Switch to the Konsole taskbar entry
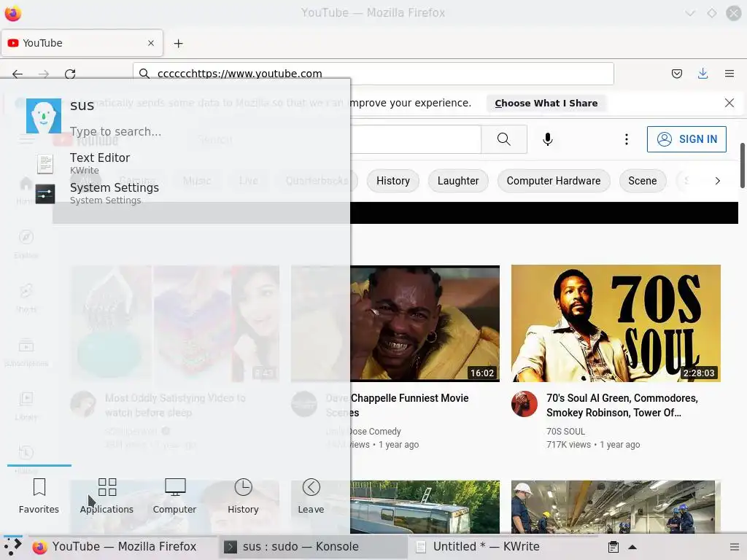This screenshot has height=560, width=747. 312,547
